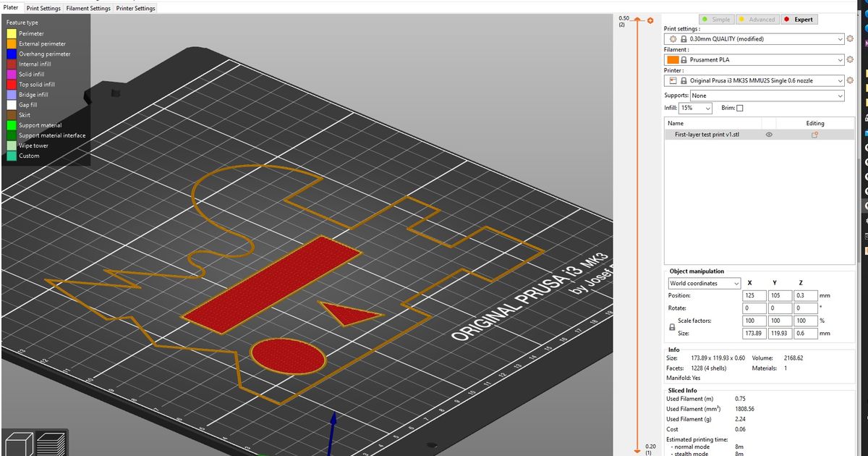
Task: Open the Printer Settings tab
Action: [x=135, y=9]
